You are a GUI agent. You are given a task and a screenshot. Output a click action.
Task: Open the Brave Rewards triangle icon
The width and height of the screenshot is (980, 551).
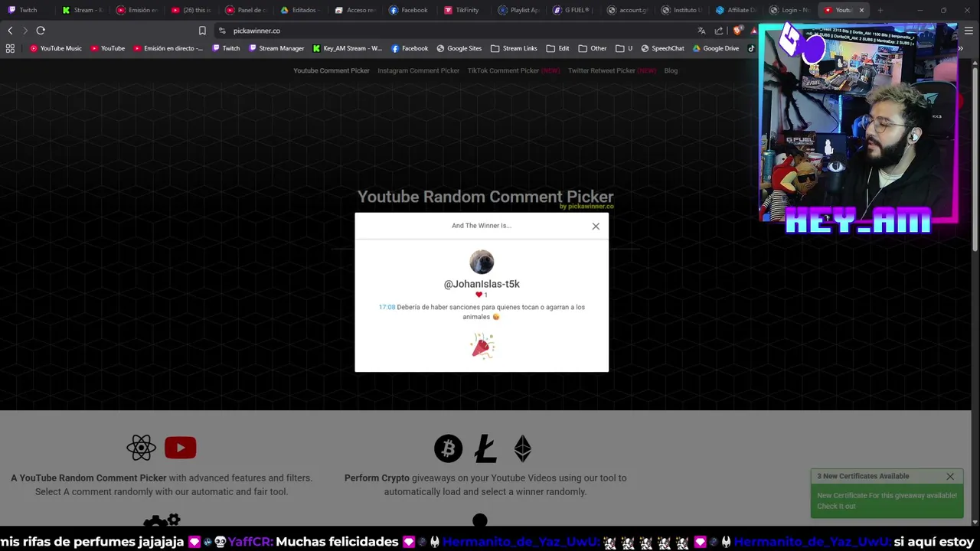click(753, 31)
